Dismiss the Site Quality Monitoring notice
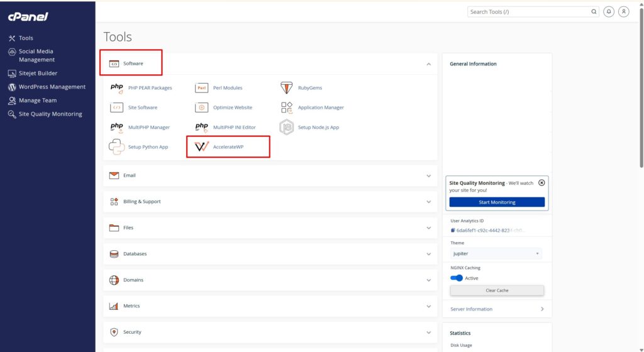 pyautogui.click(x=541, y=182)
